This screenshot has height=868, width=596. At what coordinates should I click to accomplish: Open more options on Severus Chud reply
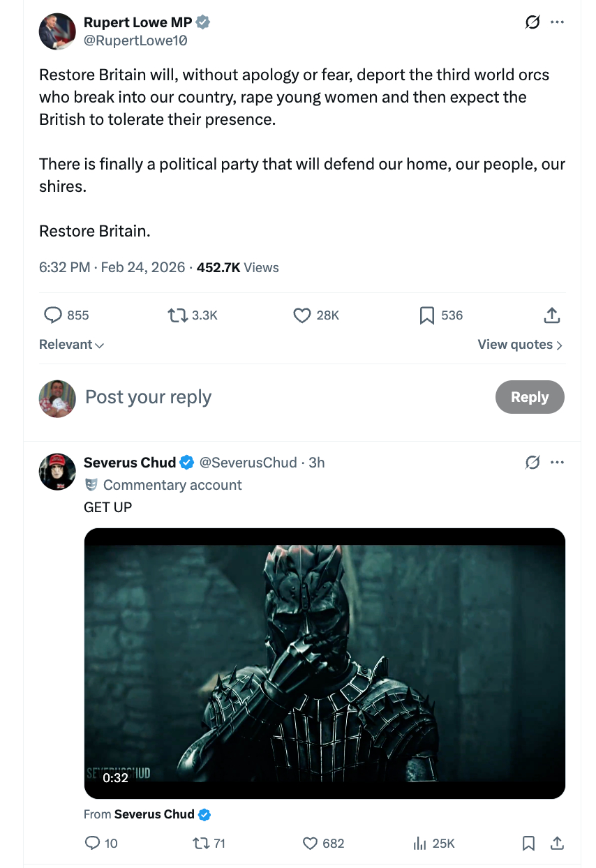point(557,462)
